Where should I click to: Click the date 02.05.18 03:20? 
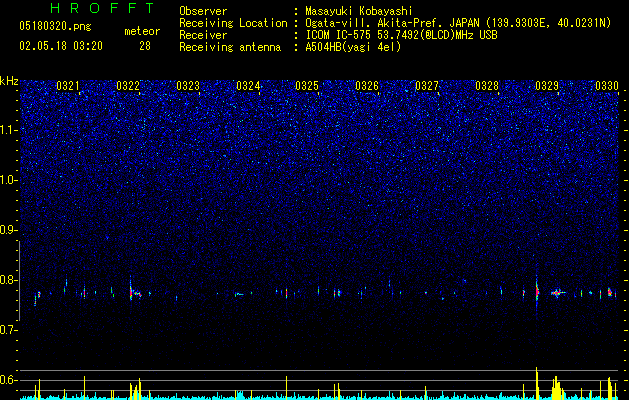(61, 46)
